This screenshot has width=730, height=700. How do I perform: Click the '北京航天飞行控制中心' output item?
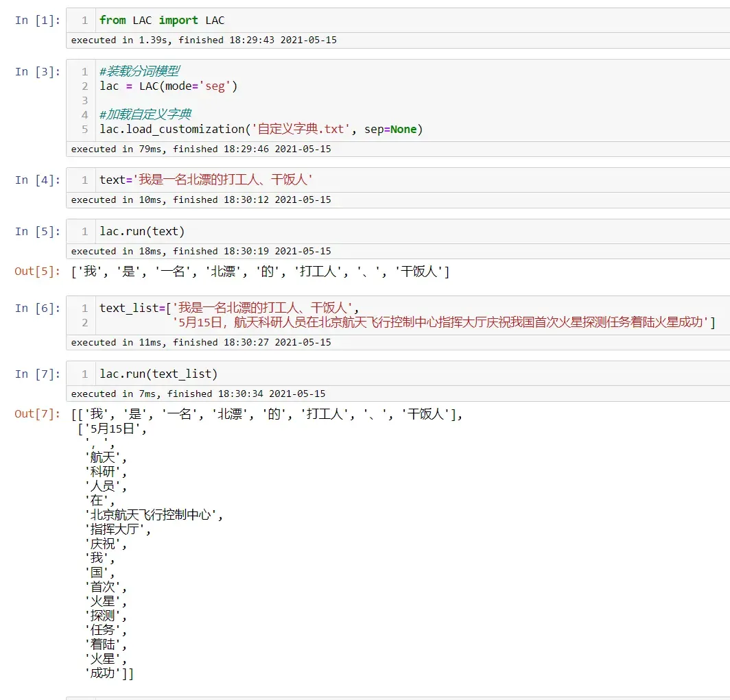(154, 515)
